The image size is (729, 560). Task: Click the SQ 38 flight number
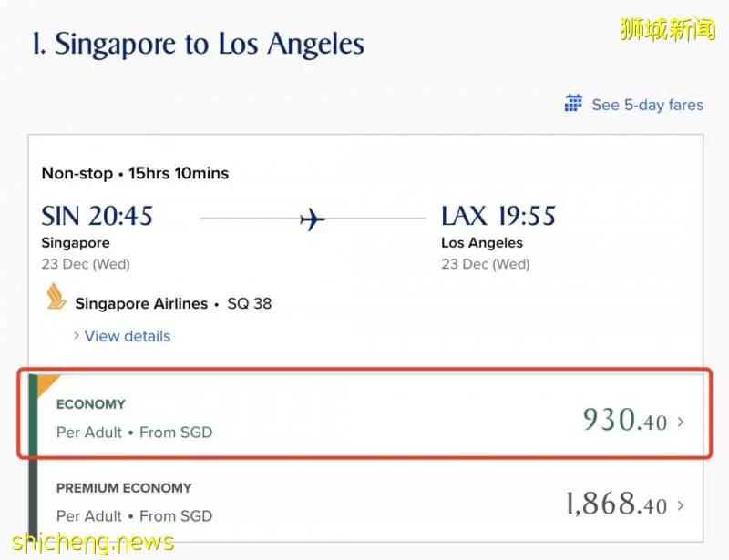[x=249, y=303]
